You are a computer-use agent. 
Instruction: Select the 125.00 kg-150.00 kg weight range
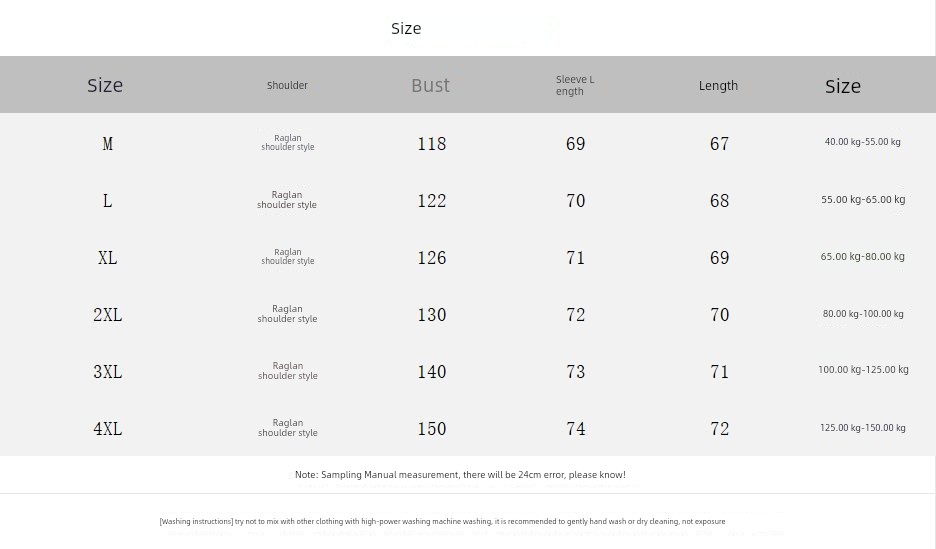click(863, 427)
